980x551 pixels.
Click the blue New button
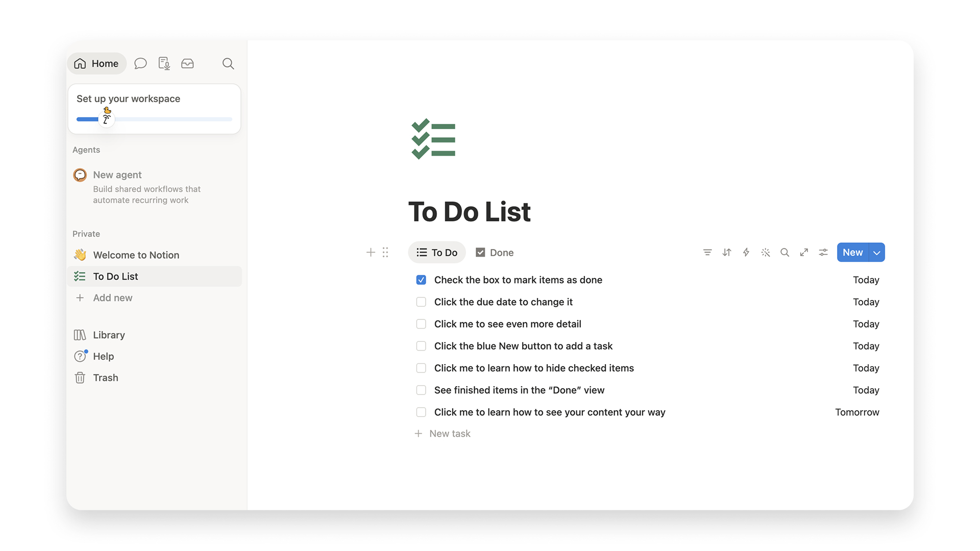pos(853,253)
